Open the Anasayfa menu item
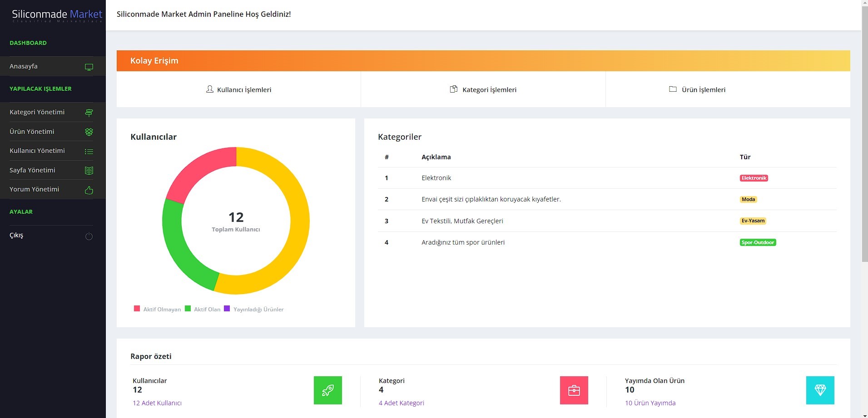The width and height of the screenshot is (868, 418). point(24,66)
